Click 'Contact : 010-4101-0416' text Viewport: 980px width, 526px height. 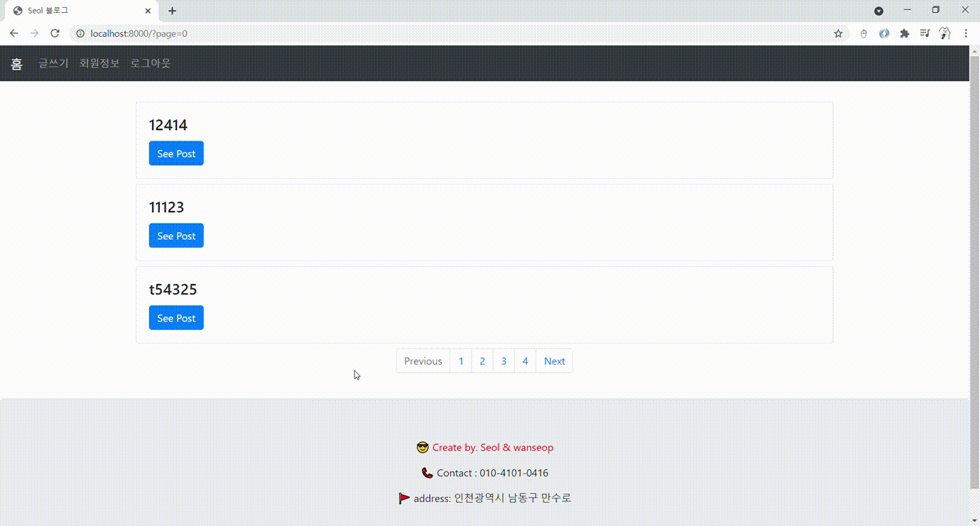493,473
